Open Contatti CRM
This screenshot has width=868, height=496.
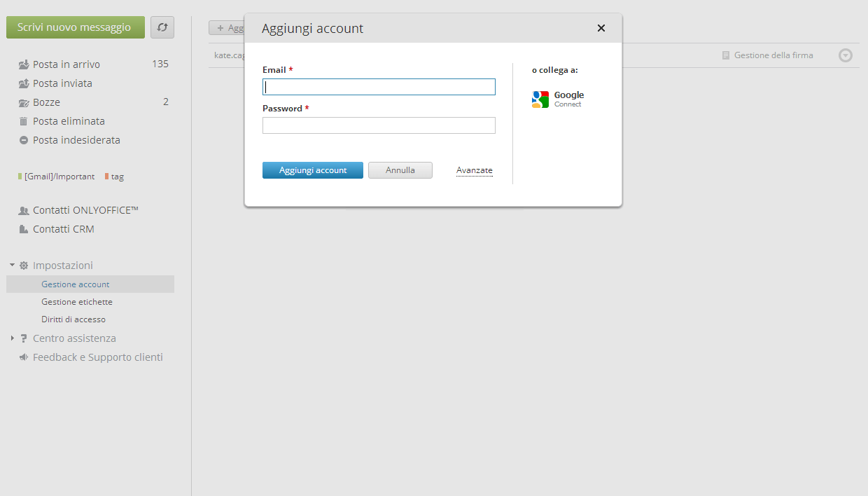[x=63, y=229]
